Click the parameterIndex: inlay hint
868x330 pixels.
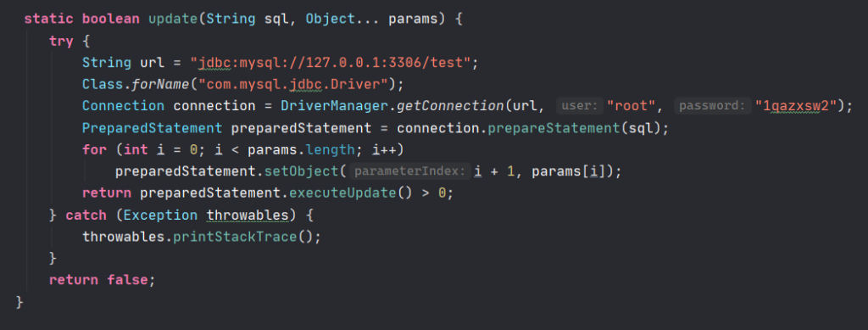tap(409, 171)
